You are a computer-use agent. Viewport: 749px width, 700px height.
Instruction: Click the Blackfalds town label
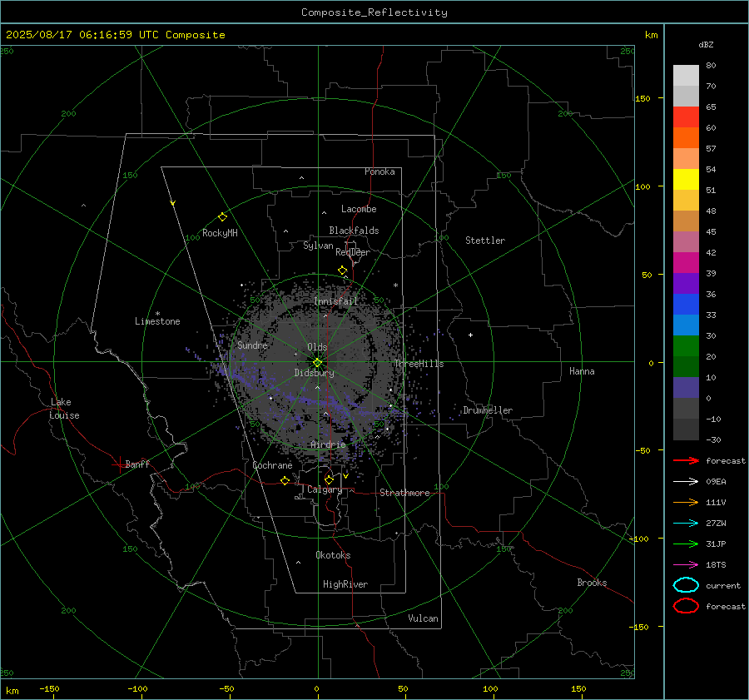354,231
